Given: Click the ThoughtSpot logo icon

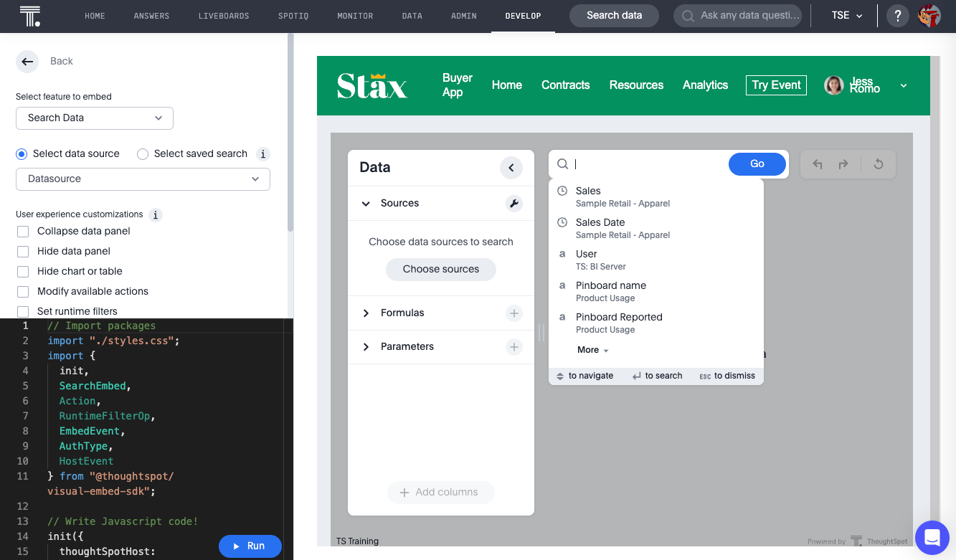Looking at the screenshot, I should (29, 15).
